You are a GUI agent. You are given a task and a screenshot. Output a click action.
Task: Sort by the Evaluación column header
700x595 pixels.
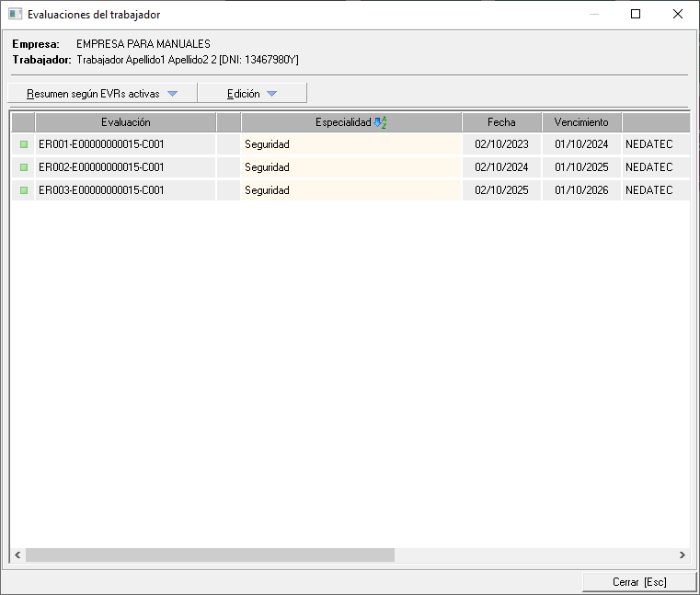(x=126, y=122)
